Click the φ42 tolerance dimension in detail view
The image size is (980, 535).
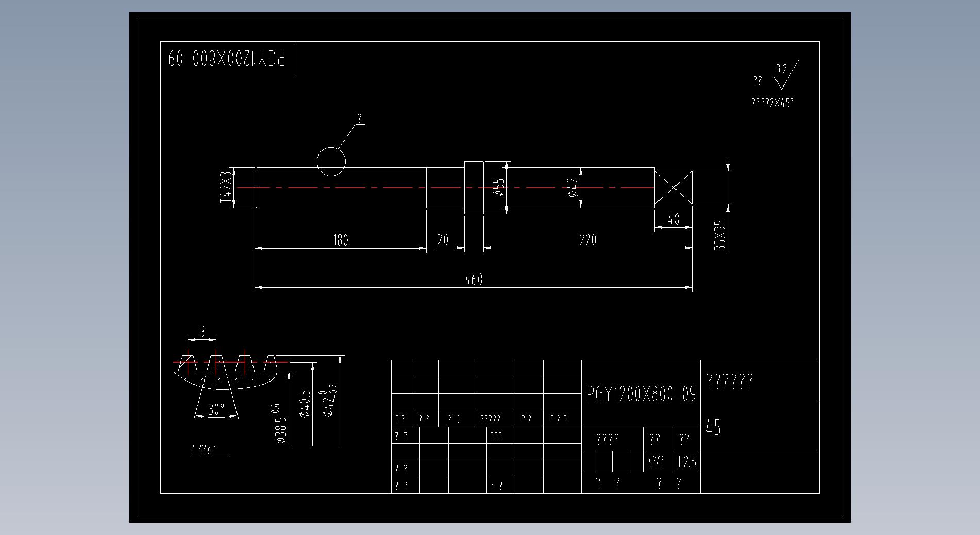(329, 400)
